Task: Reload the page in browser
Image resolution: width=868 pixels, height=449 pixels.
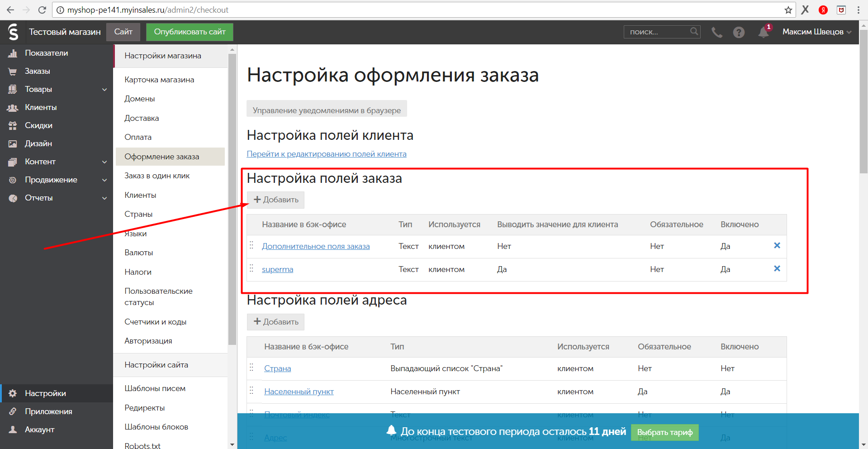Action: point(42,10)
